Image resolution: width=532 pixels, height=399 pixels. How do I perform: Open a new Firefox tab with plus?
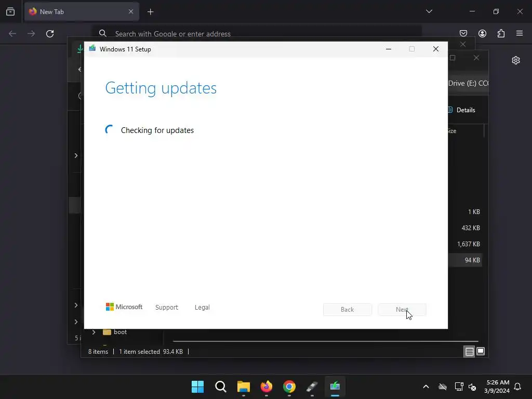coord(150,12)
